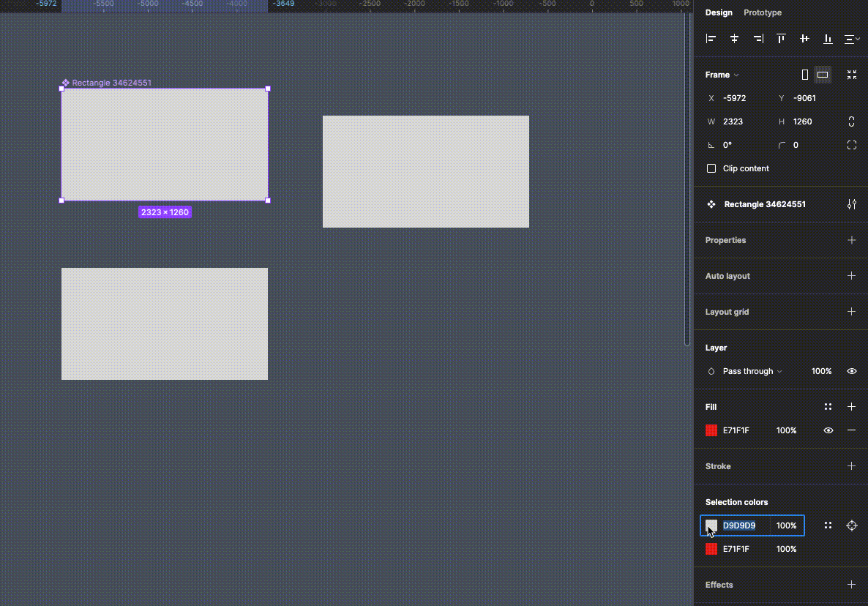
Task: Select the align left icon
Action: click(711, 39)
